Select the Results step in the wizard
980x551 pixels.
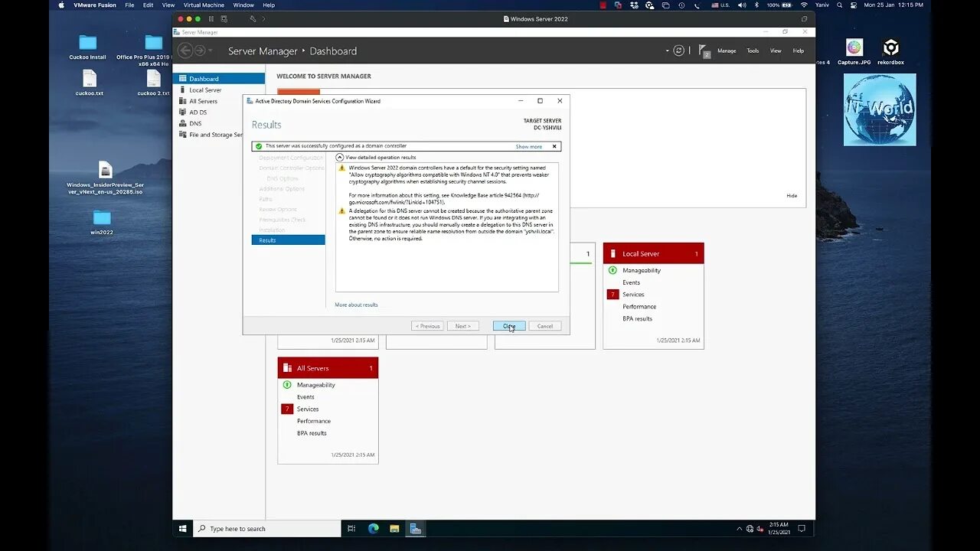[x=288, y=240]
